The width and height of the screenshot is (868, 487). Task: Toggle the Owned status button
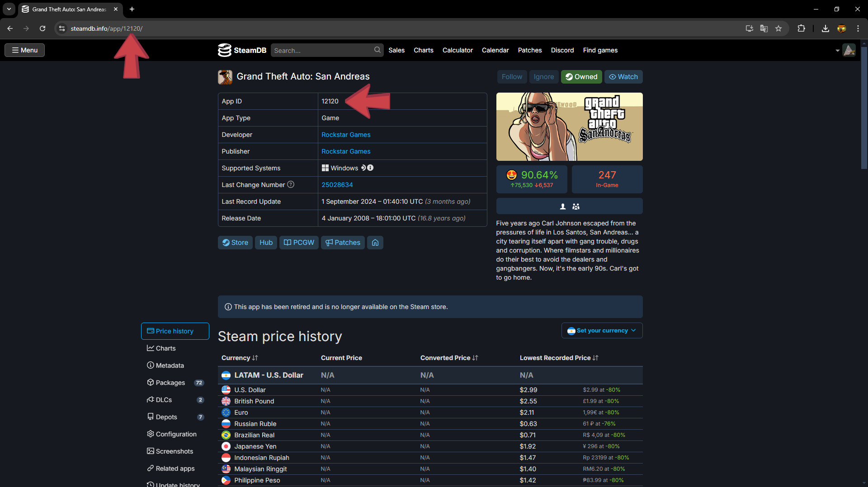[581, 77]
